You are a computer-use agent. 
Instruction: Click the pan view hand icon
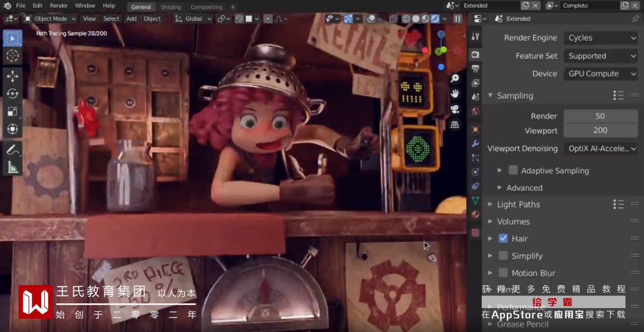coord(454,94)
